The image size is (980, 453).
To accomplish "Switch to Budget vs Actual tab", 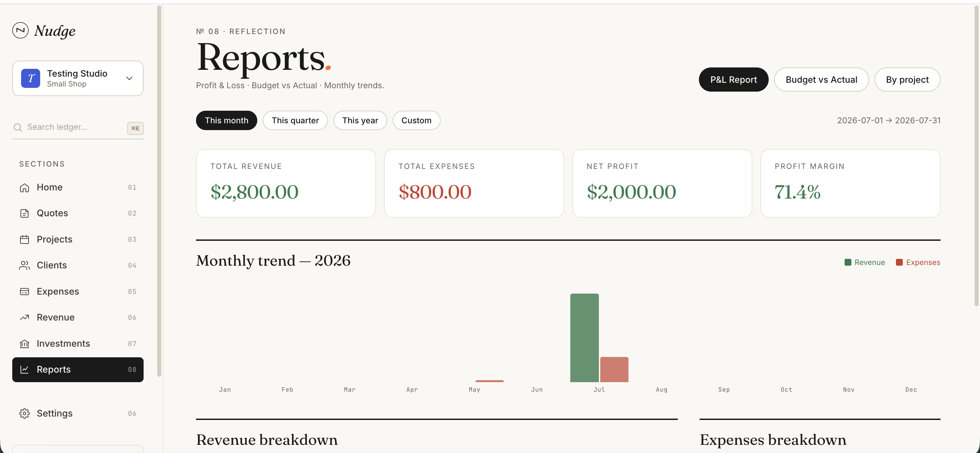I will coord(821,80).
